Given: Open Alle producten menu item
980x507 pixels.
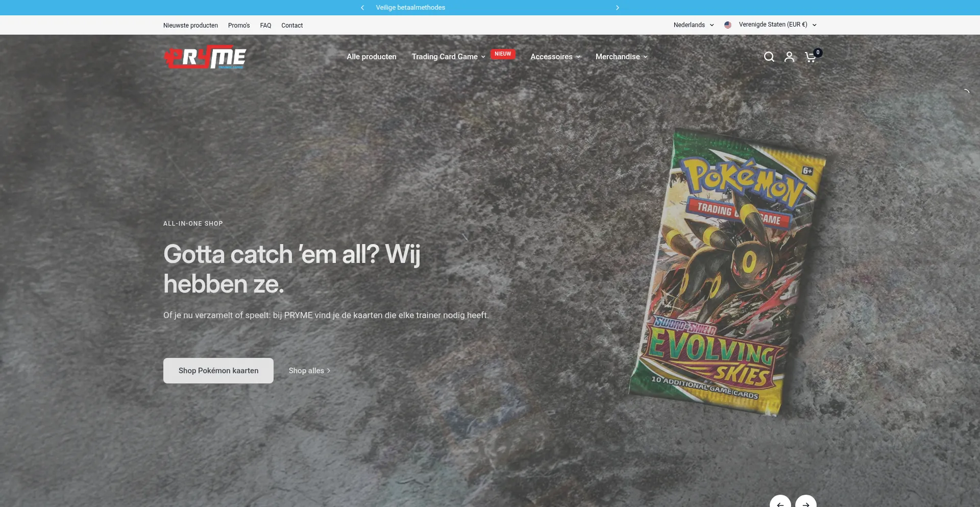Looking at the screenshot, I should click(x=372, y=57).
